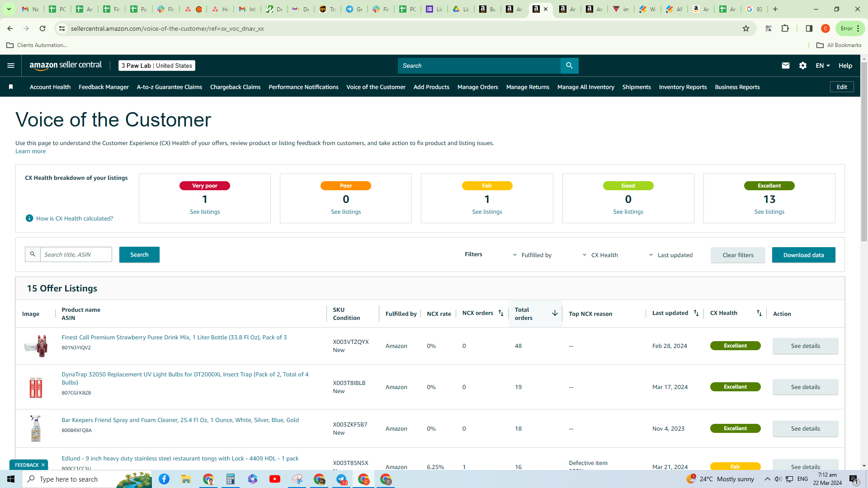Image resolution: width=868 pixels, height=488 pixels.
Task: Navigate to Manage Orders
Action: coord(478,87)
